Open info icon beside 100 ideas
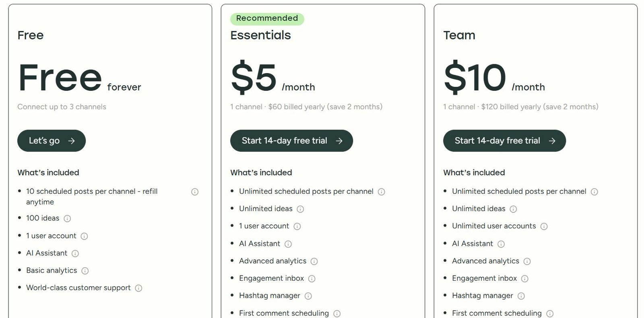 click(x=67, y=218)
